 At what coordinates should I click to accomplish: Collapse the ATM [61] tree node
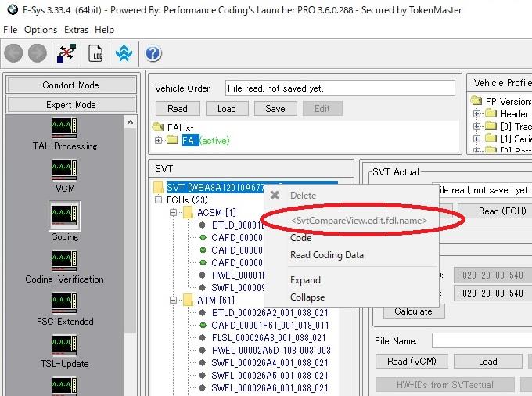173,301
